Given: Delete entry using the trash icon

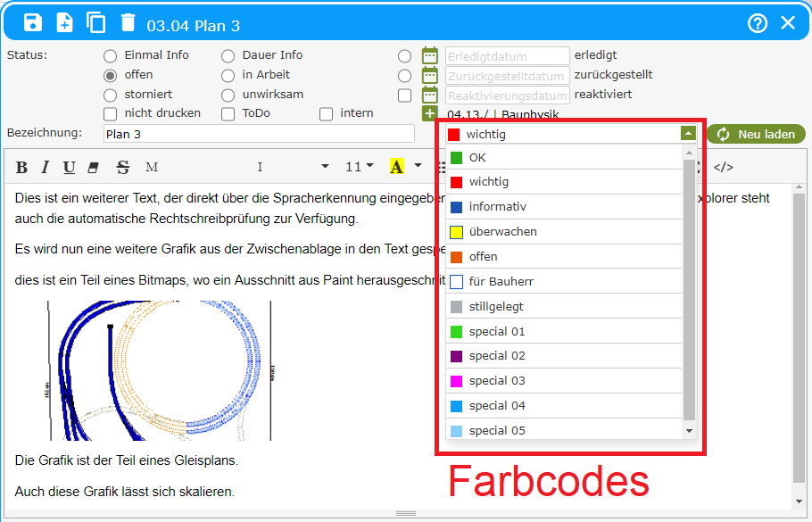Looking at the screenshot, I should (x=128, y=23).
